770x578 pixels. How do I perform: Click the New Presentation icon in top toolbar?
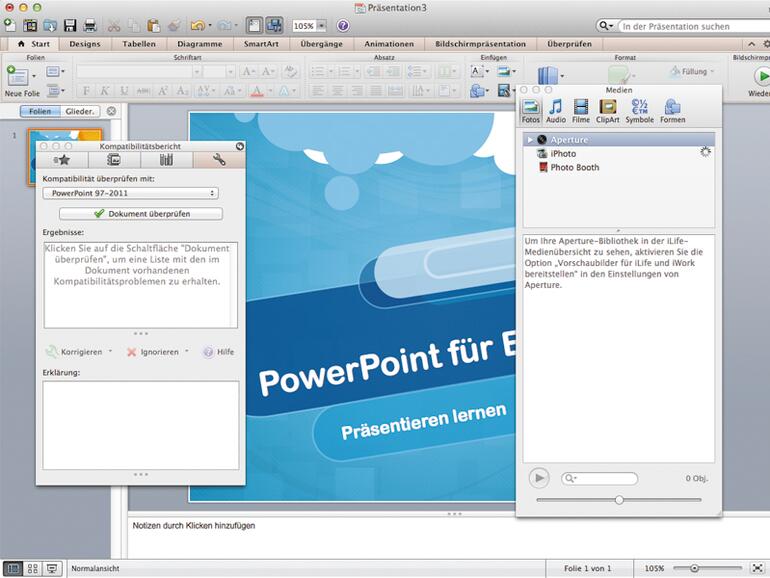(x=10, y=25)
